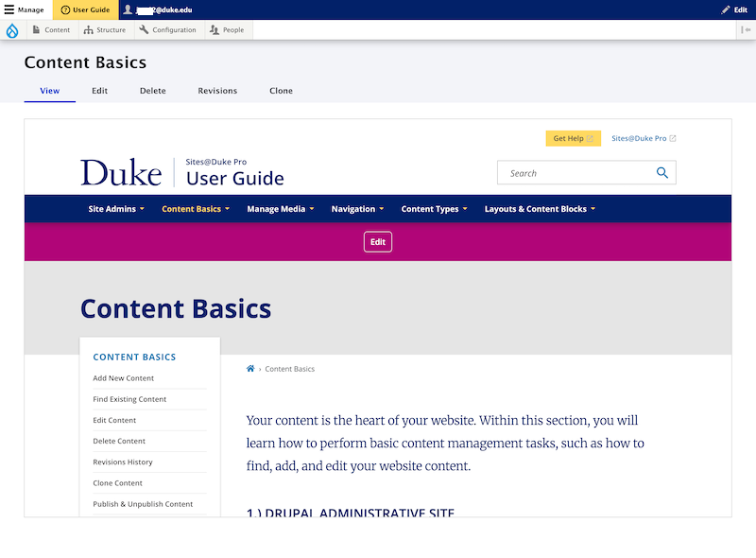Open the Configuration wrench icon
Screen dimensions: 756x558
tap(145, 29)
